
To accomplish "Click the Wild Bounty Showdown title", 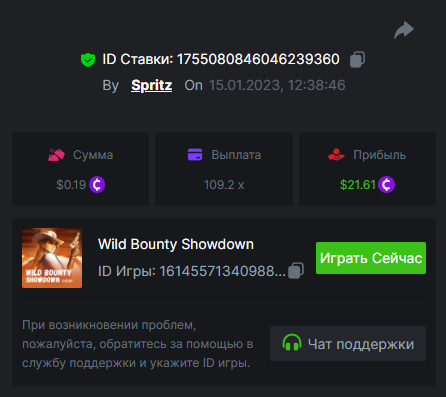I will (176, 244).
